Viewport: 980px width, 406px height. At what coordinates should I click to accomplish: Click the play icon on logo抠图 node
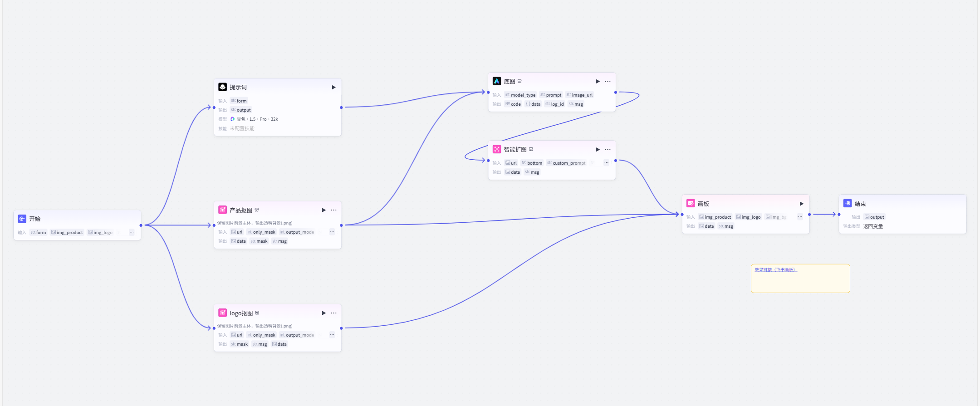[x=323, y=313]
